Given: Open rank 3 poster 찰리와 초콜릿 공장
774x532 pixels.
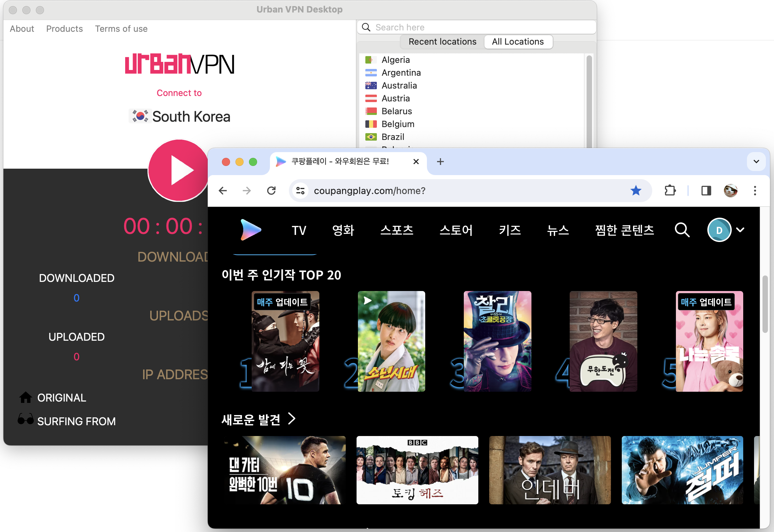Looking at the screenshot, I should coord(497,341).
